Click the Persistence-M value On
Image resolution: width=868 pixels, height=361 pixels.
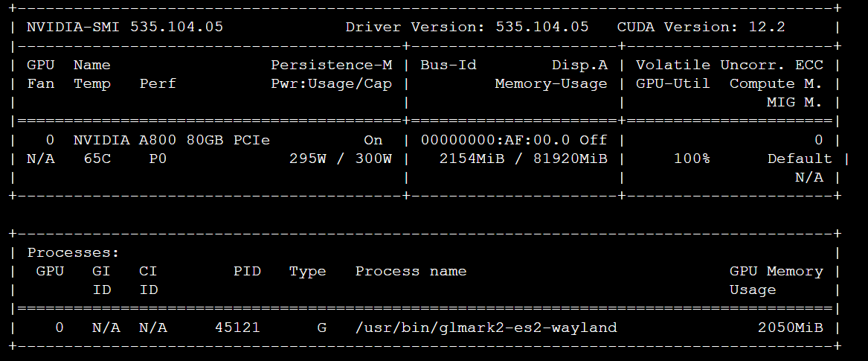373,140
